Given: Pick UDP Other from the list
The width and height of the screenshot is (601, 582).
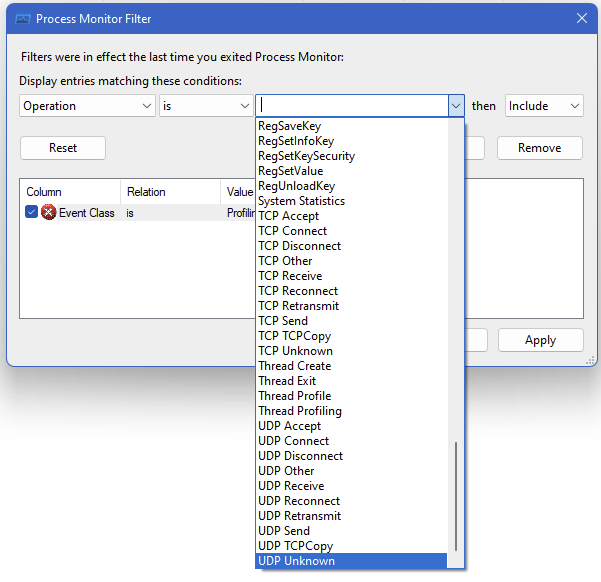Looking at the screenshot, I should [351, 470].
